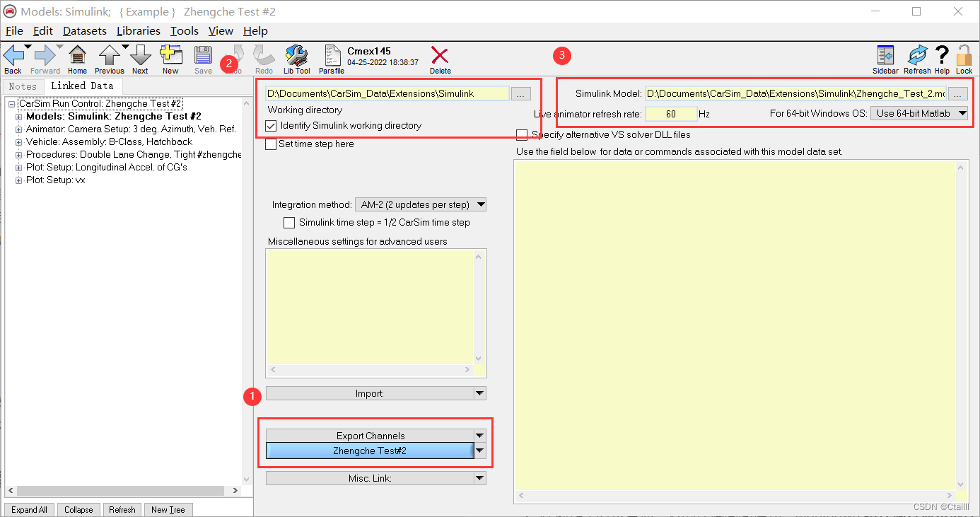Click the Collapse button
The image size is (980, 517).
coord(78,509)
